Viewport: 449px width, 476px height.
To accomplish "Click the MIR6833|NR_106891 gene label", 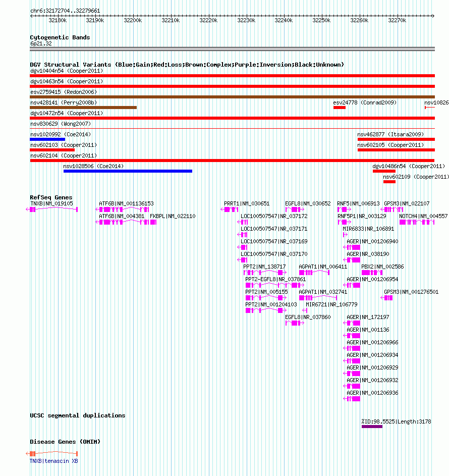I will coord(368,229).
